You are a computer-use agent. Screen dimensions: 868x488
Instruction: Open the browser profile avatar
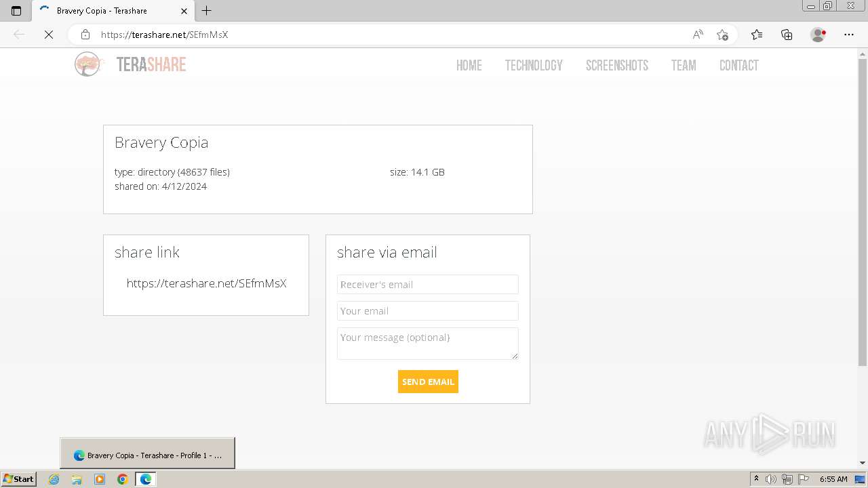pyautogui.click(x=818, y=35)
